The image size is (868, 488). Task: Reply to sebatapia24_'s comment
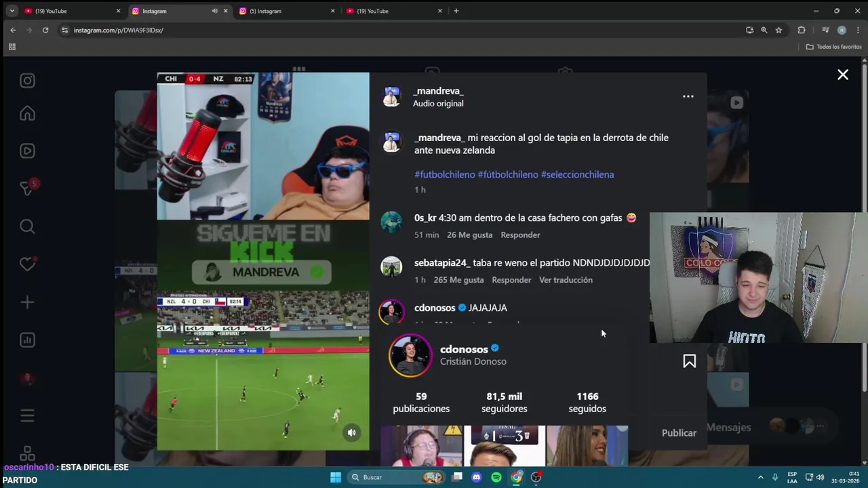point(511,280)
